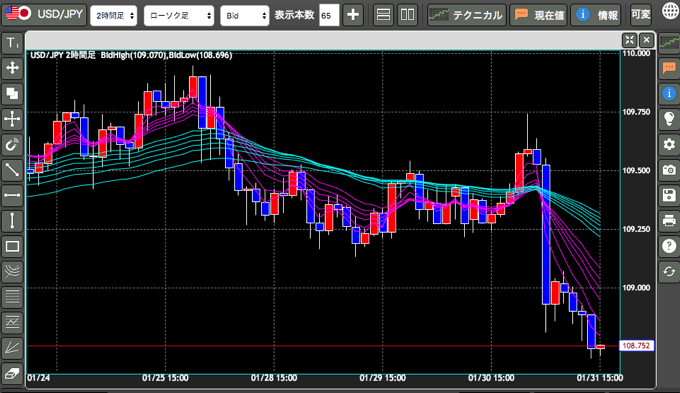680x393 pixels.
Task: Take chart snapshot with camera icon
Action: (669, 170)
